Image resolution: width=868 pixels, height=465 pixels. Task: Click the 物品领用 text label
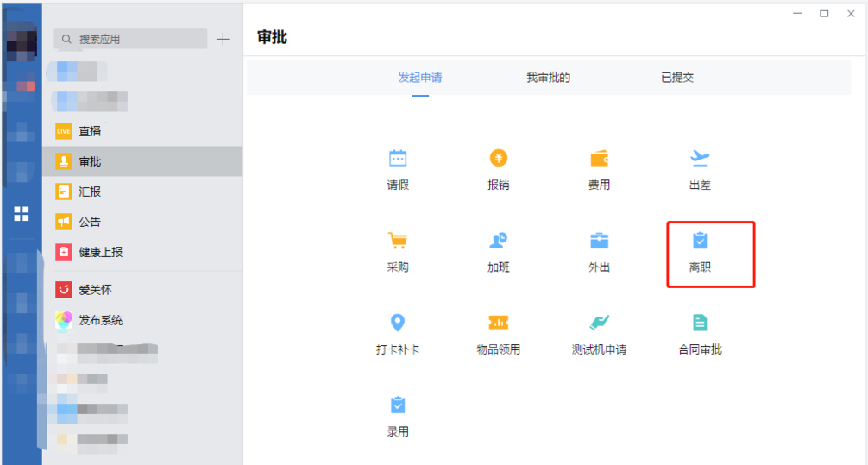click(x=498, y=349)
